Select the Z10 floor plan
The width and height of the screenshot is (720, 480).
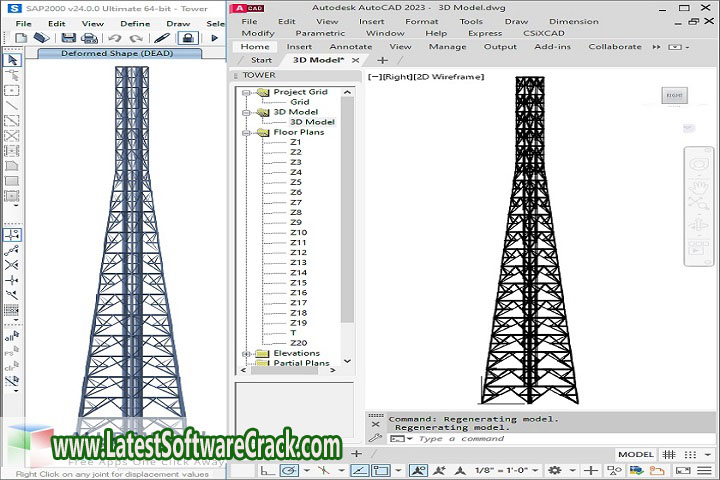tap(298, 232)
